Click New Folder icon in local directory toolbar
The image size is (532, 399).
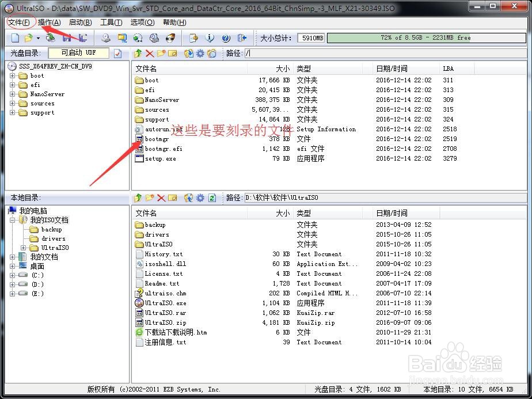[x=150, y=197]
